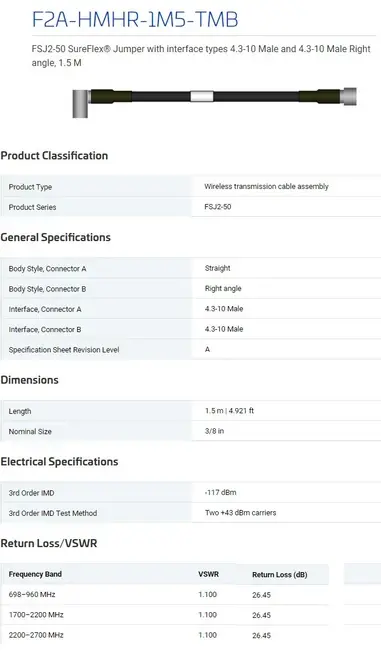381x659 pixels.
Task: Select the 'Right angle' body style value
Action: click(x=223, y=288)
